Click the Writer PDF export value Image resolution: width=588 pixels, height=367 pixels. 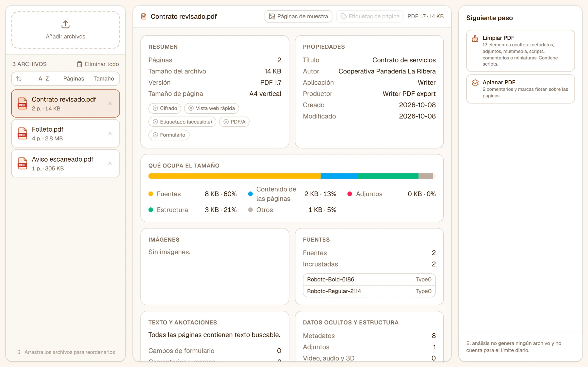pos(409,94)
